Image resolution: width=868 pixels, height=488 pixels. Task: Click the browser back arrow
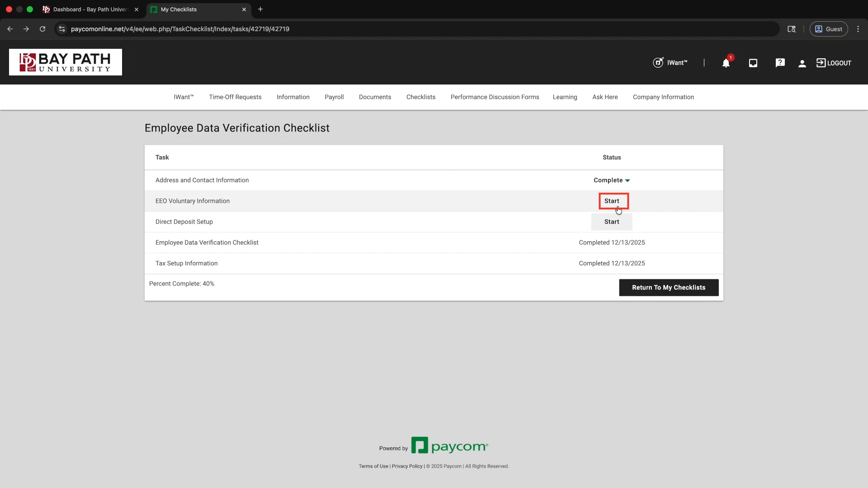(x=10, y=29)
